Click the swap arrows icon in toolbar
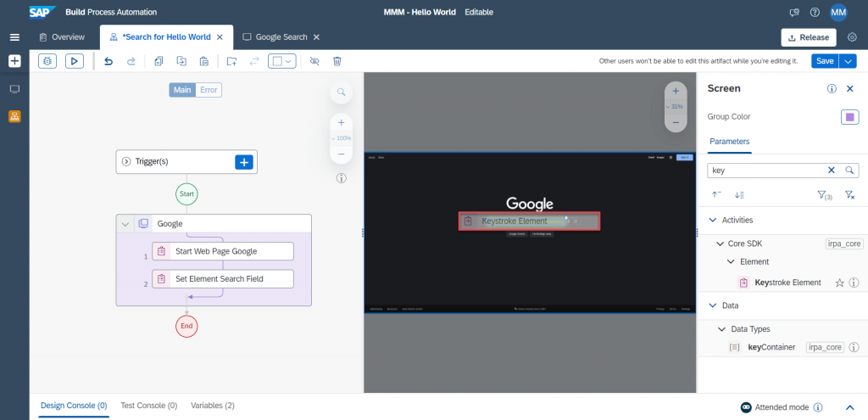 coord(254,61)
